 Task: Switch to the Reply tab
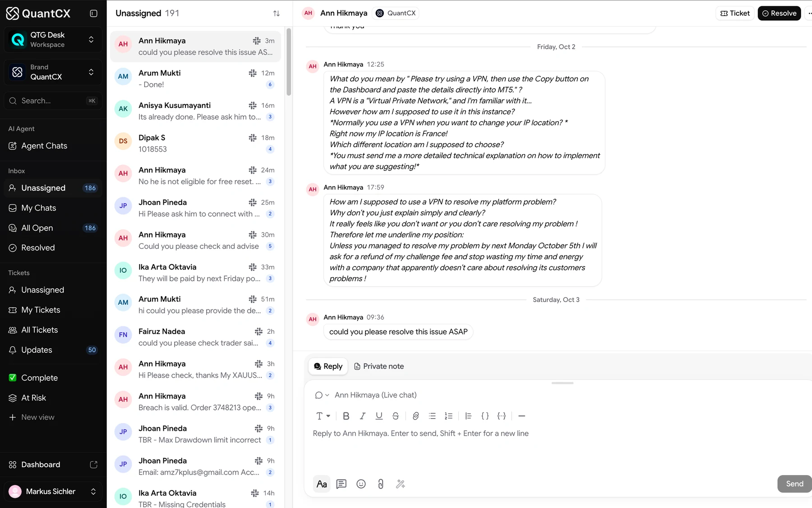point(328,366)
